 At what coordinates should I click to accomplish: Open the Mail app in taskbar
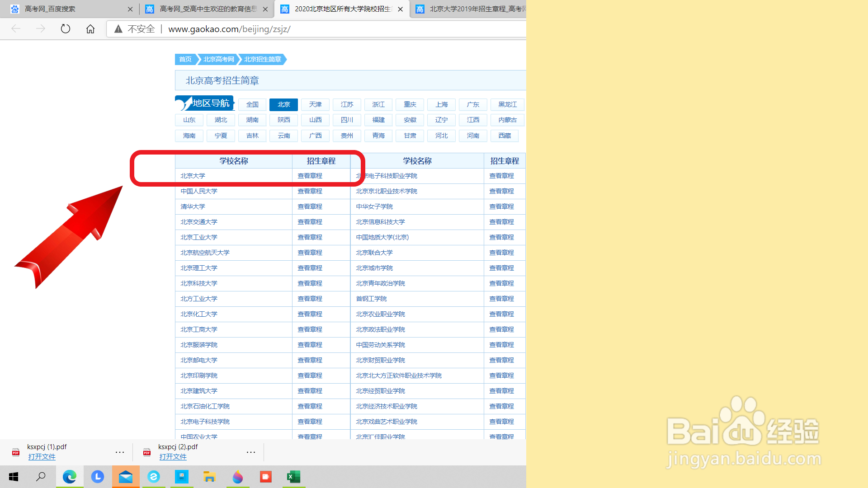click(126, 477)
